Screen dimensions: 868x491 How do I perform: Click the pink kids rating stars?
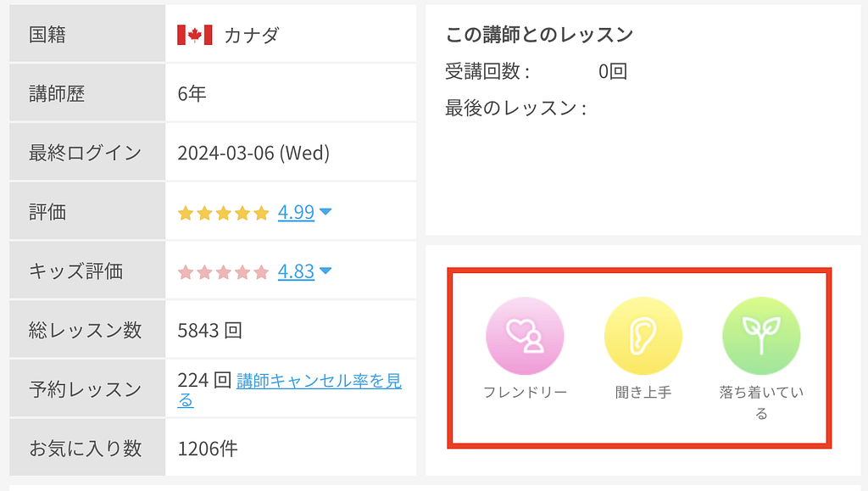click(223, 272)
